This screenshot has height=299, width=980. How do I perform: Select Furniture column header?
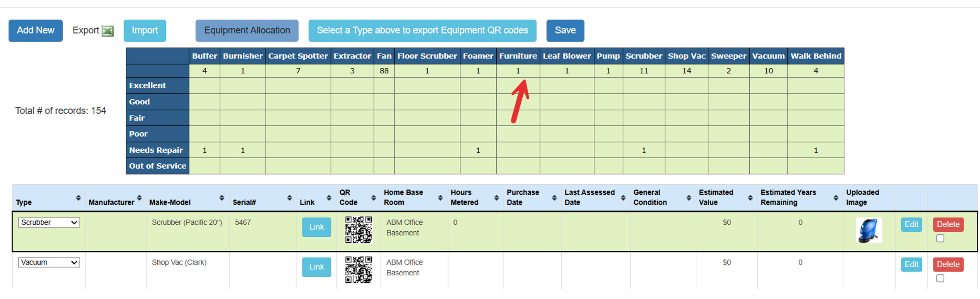(518, 56)
